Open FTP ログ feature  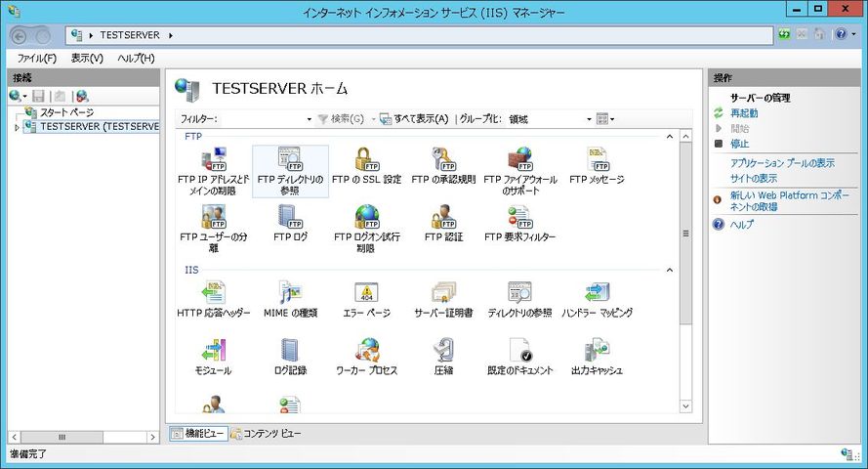(290, 224)
